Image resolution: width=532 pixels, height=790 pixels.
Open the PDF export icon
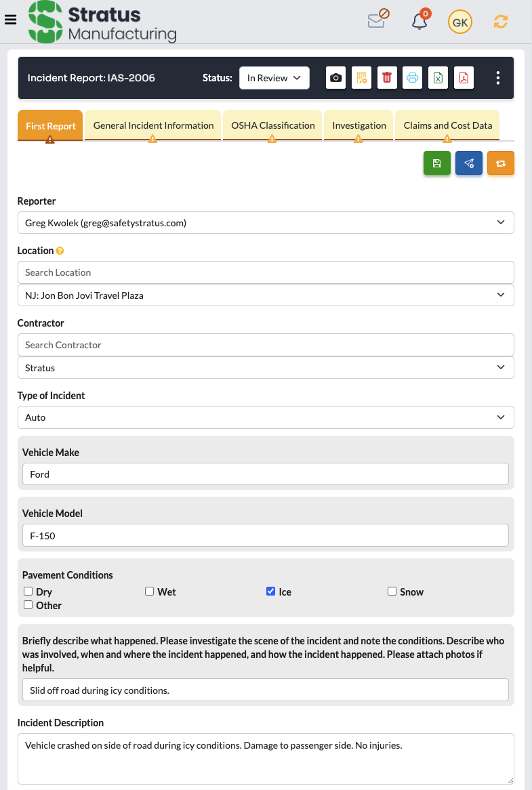(464, 78)
